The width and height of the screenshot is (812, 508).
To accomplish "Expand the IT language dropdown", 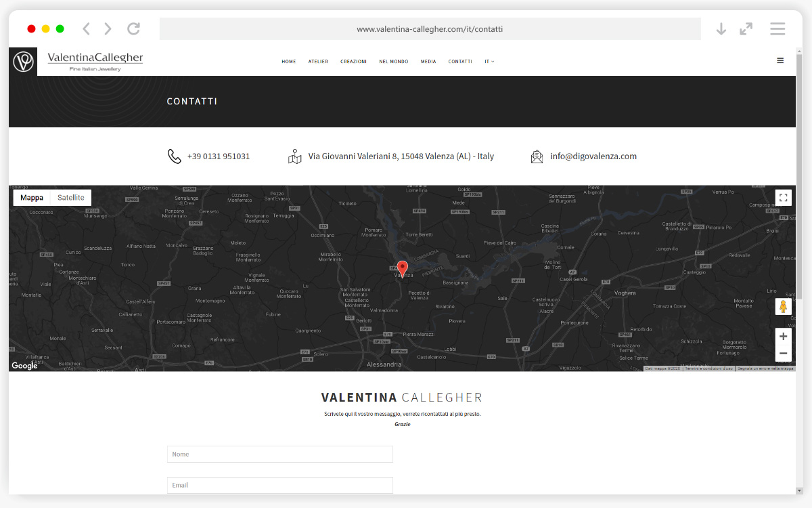I will [x=489, y=62].
